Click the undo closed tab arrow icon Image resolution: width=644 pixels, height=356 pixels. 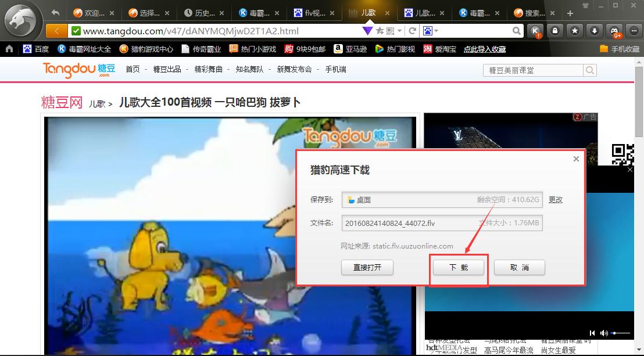coord(56,13)
